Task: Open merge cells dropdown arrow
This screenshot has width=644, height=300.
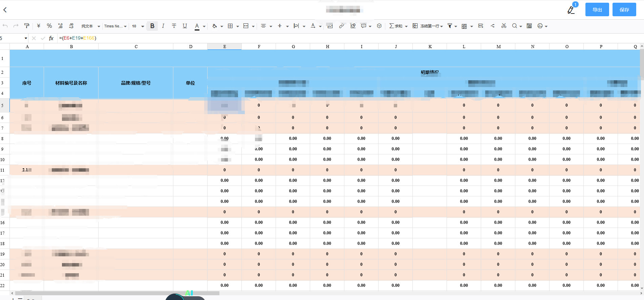Action: (253, 26)
